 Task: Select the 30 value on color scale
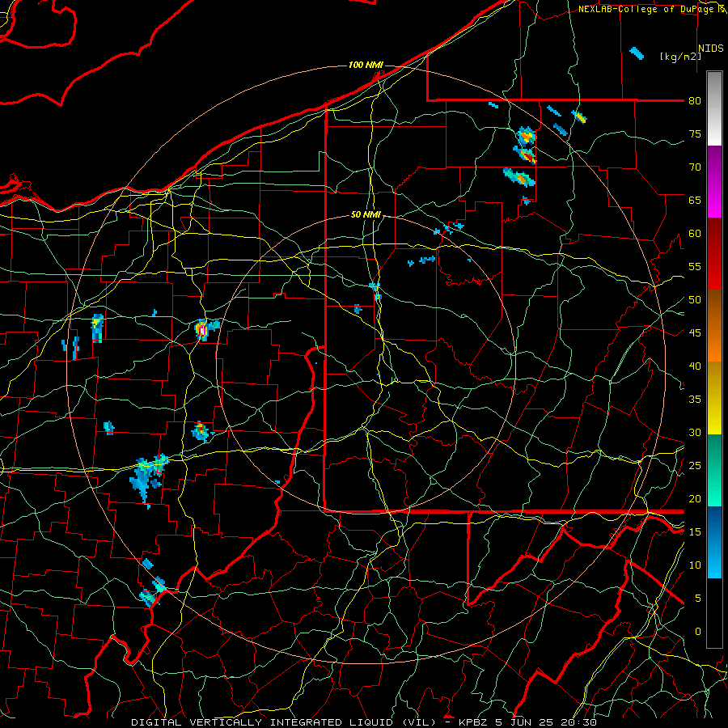695,433
